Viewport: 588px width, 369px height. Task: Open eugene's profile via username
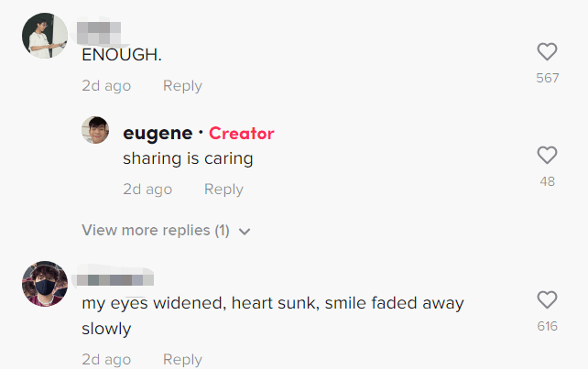(158, 133)
